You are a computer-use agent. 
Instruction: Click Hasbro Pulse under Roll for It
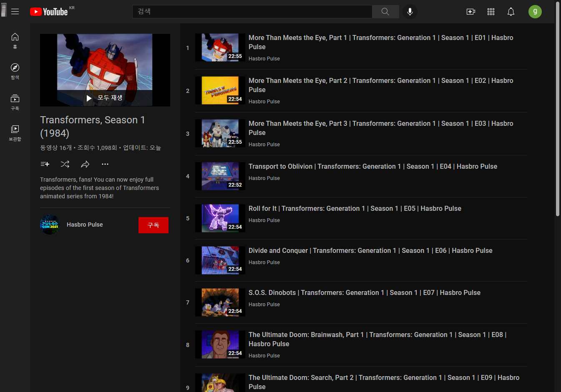pos(264,220)
